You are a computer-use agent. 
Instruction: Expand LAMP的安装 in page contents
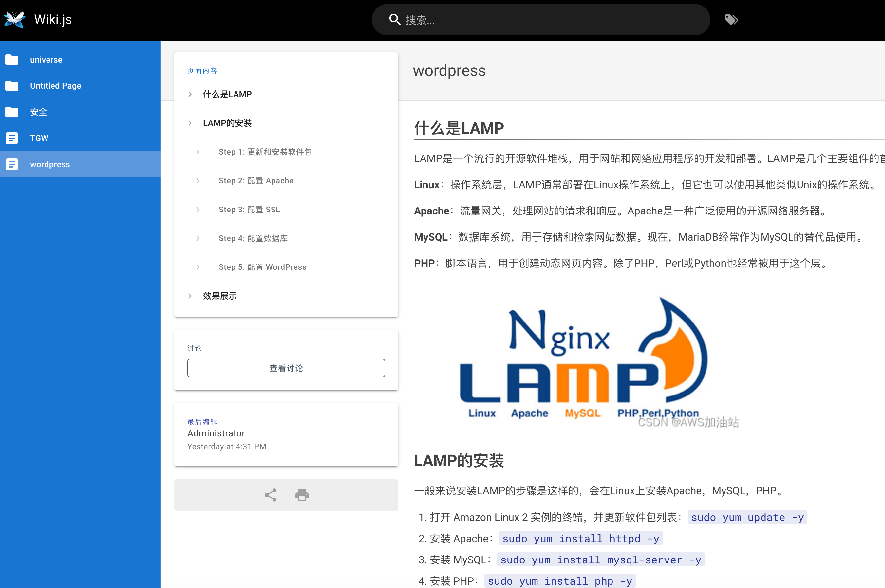(x=190, y=123)
